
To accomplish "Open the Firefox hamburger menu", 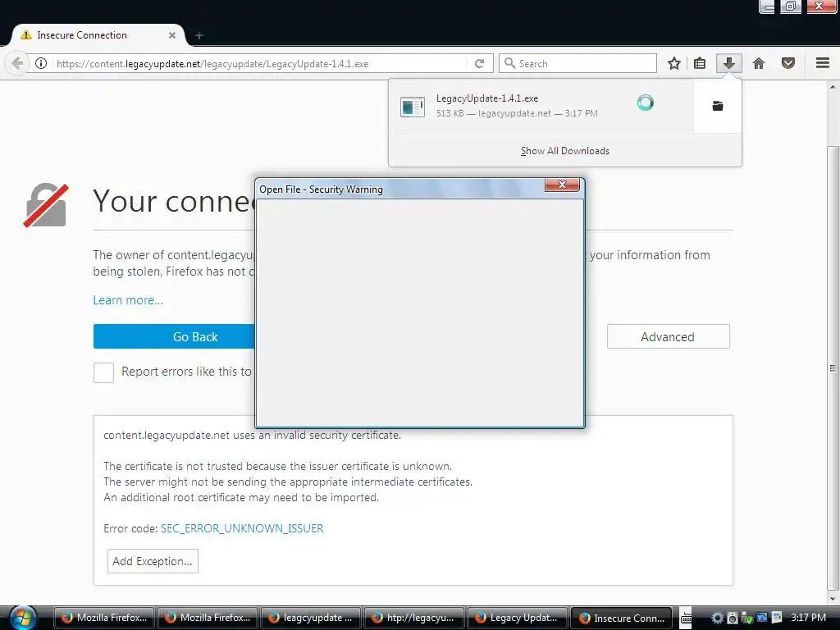I will tap(823, 63).
